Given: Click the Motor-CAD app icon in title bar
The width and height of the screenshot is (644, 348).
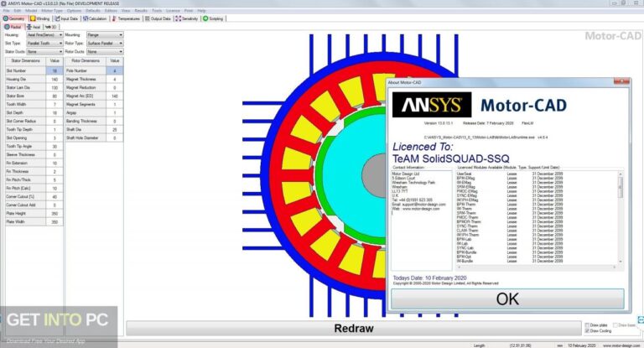Looking at the screenshot, I should click(x=3, y=3).
